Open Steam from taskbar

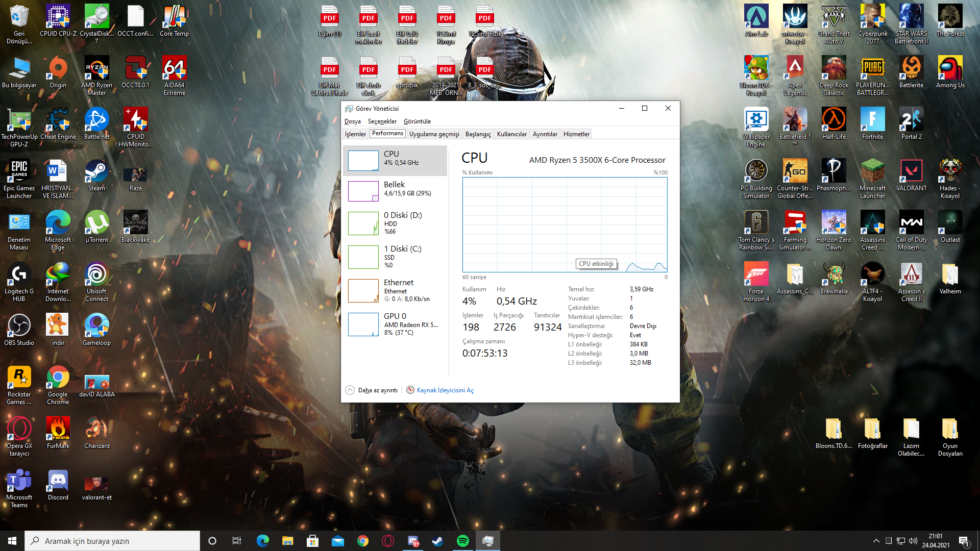pos(438,541)
